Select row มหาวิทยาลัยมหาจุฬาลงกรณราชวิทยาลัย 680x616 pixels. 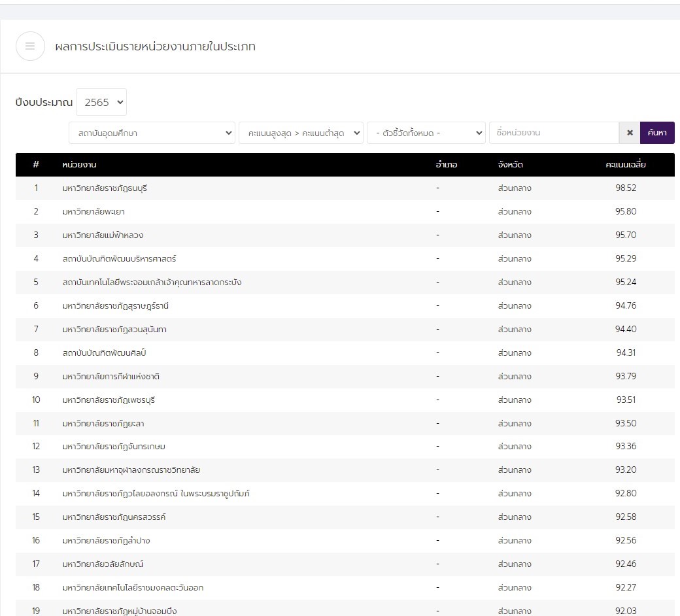pos(345,470)
